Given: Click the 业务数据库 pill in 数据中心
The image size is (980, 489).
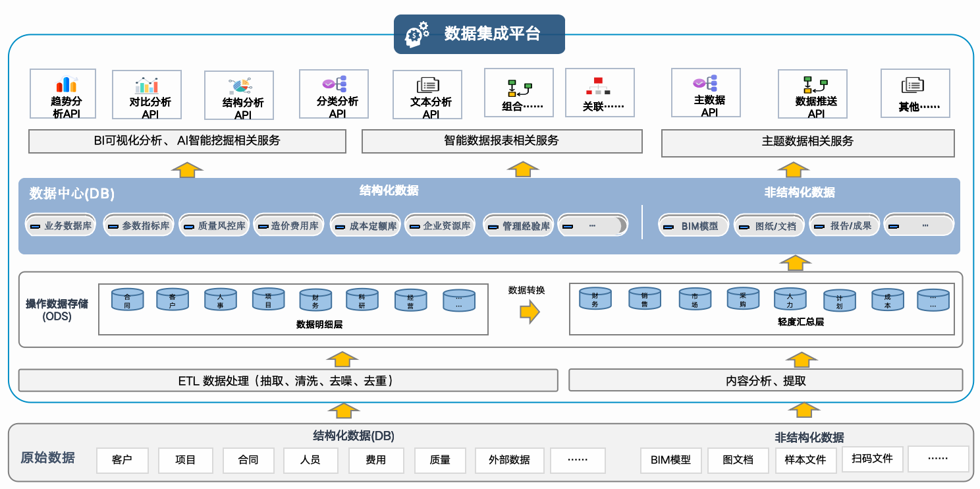Looking at the screenshot, I should [61, 226].
